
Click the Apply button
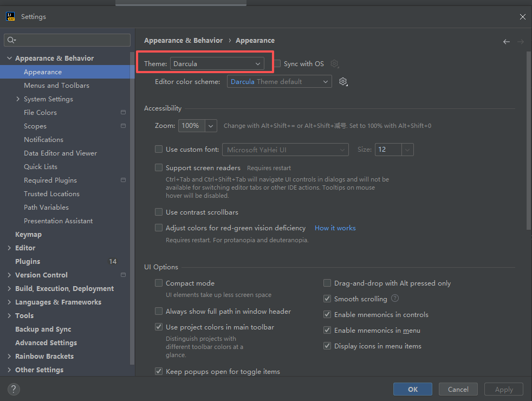(504, 389)
